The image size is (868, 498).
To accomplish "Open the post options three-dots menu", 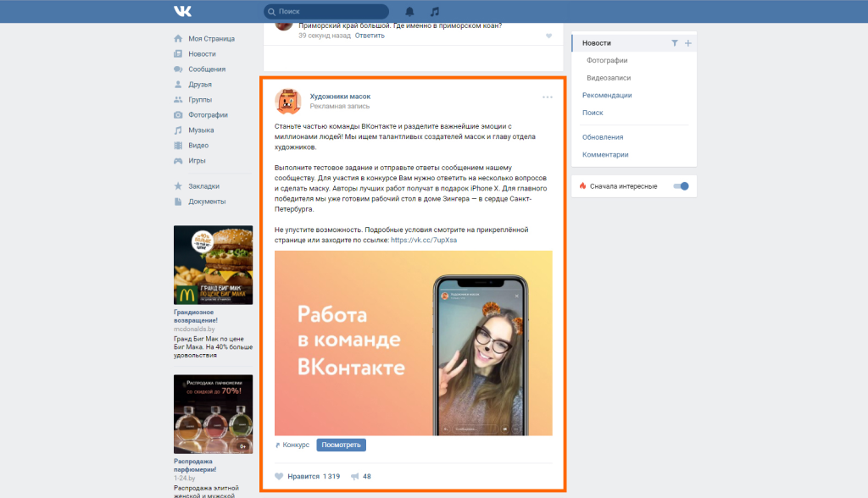I will point(548,97).
